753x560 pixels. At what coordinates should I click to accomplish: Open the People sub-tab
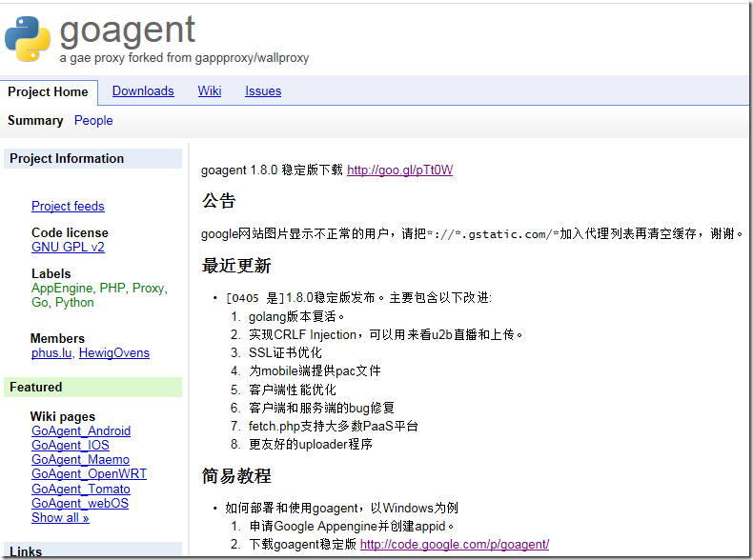pos(93,121)
